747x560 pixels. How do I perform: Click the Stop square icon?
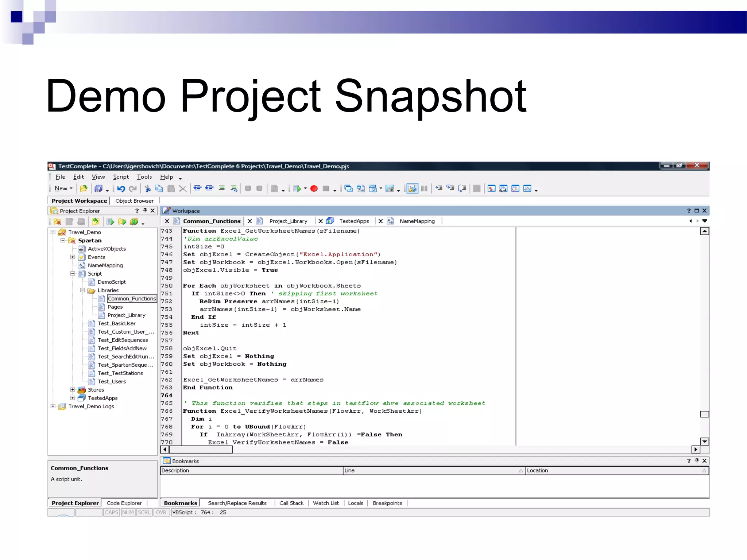(326, 188)
